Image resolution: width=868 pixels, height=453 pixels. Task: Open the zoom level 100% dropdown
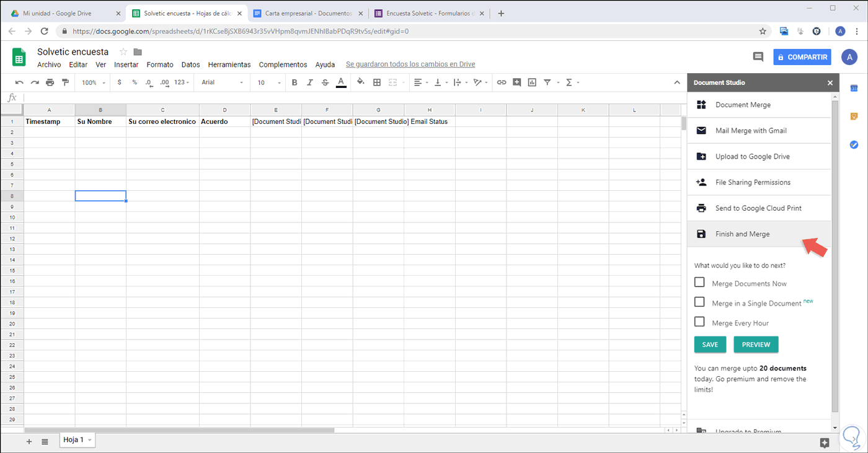click(x=94, y=82)
